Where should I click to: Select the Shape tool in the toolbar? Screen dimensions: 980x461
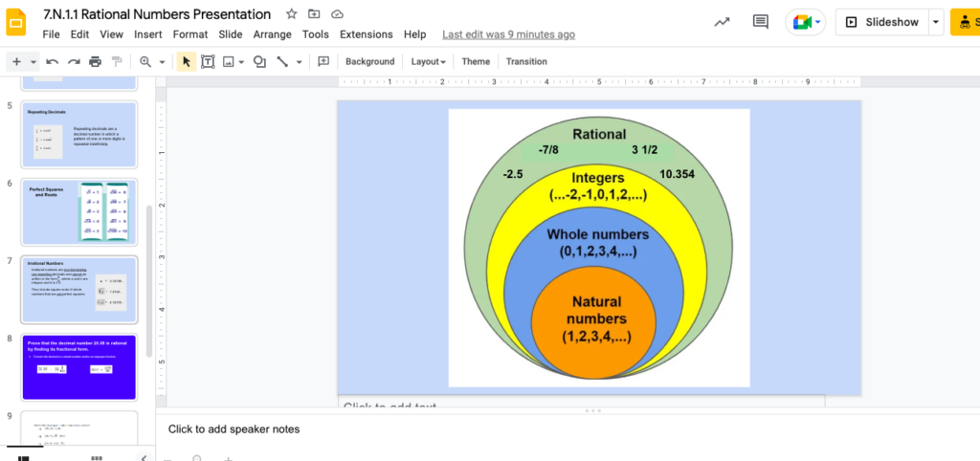[x=259, y=61]
